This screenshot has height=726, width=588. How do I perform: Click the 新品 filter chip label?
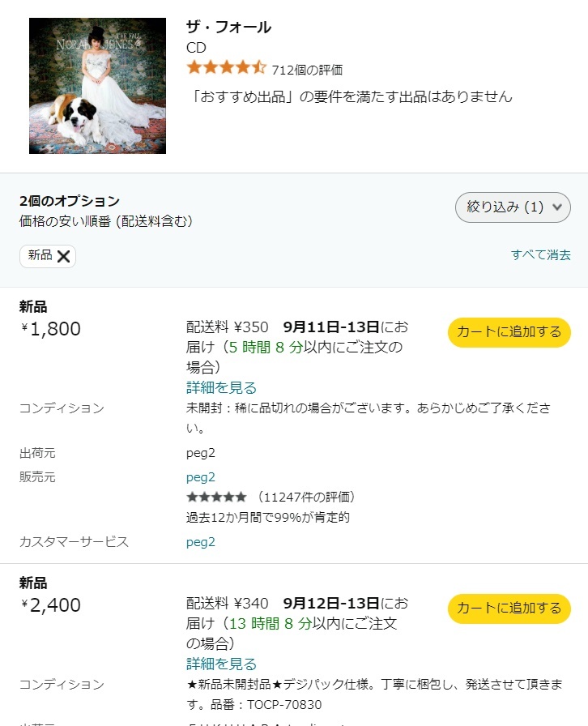pyautogui.click(x=40, y=255)
